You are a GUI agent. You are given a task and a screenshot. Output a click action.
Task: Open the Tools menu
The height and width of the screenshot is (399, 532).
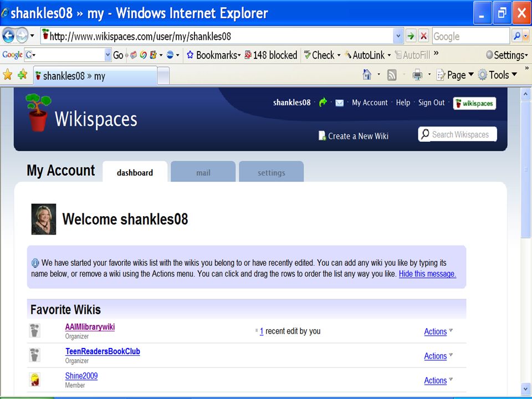(498, 75)
